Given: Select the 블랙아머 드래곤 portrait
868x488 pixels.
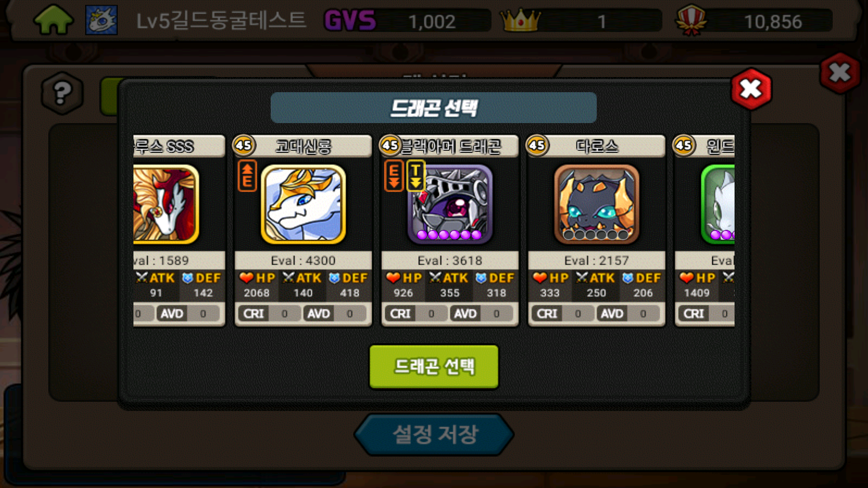Looking at the screenshot, I should pyautogui.click(x=450, y=204).
